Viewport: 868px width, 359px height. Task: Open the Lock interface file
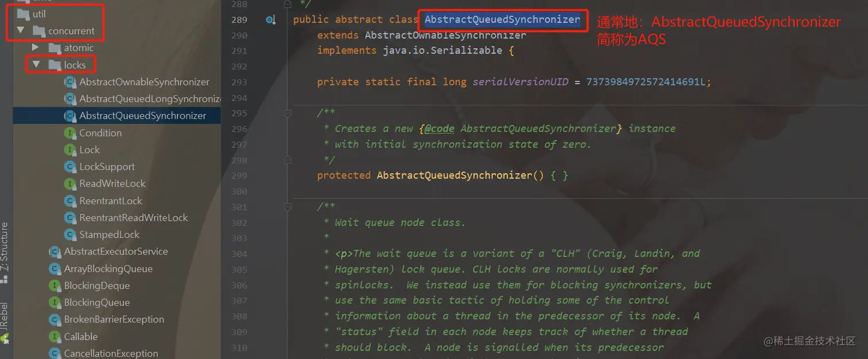90,150
